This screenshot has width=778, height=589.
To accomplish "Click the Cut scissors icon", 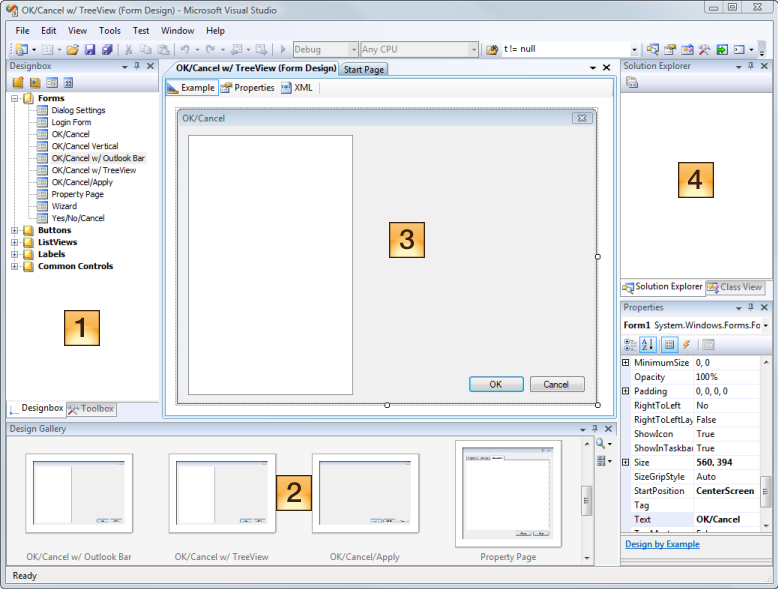I will (128, 49).
